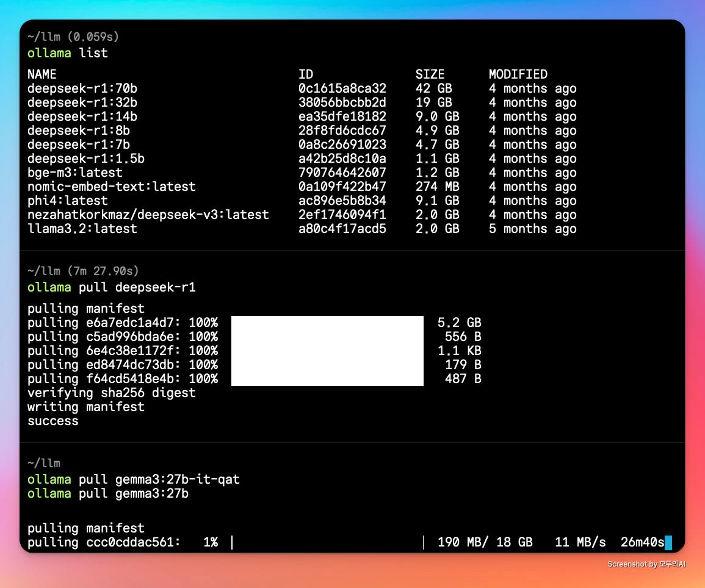
Task: Click the 'verifying sha256 digest' line
Action: (x=112, y=393)
